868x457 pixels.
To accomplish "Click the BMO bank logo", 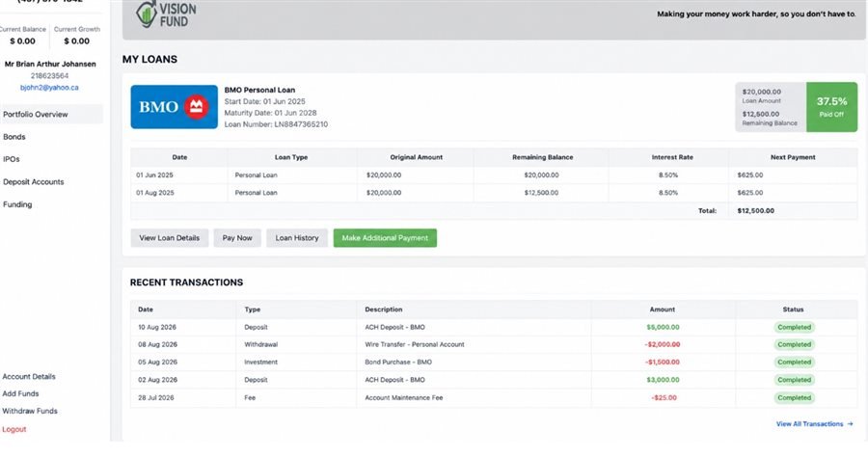I will [x=175, y=107].
